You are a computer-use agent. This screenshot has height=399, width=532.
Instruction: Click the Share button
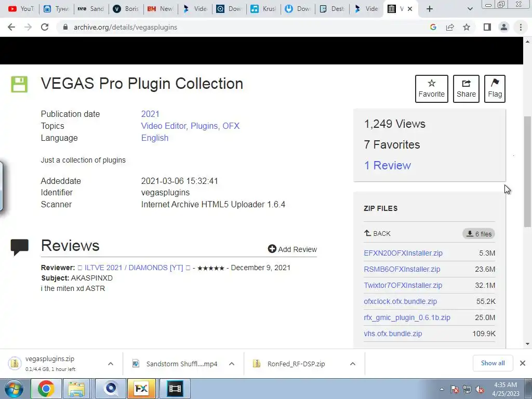click(x=466, y=88)
